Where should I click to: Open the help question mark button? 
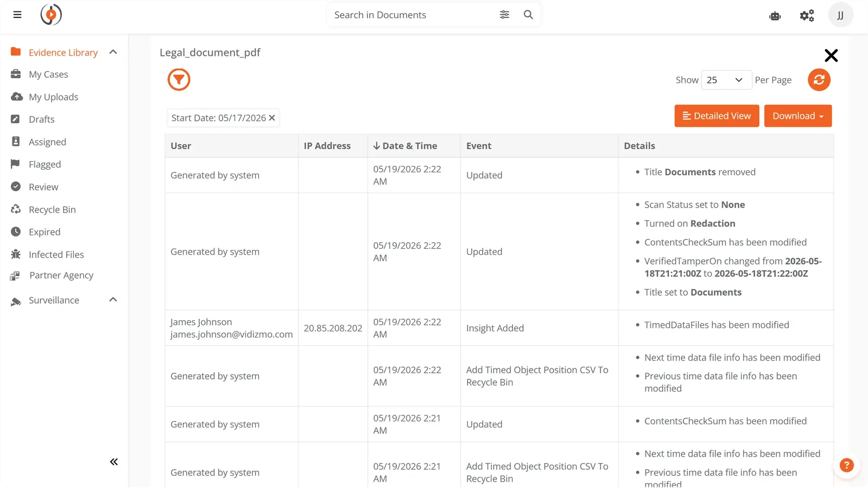[x=846, y=465]
